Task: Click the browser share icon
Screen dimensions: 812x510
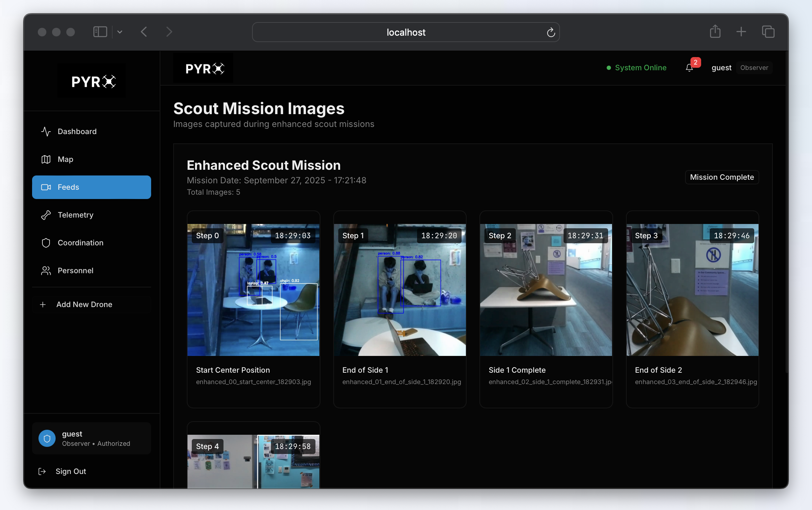Action: point(715,32)
